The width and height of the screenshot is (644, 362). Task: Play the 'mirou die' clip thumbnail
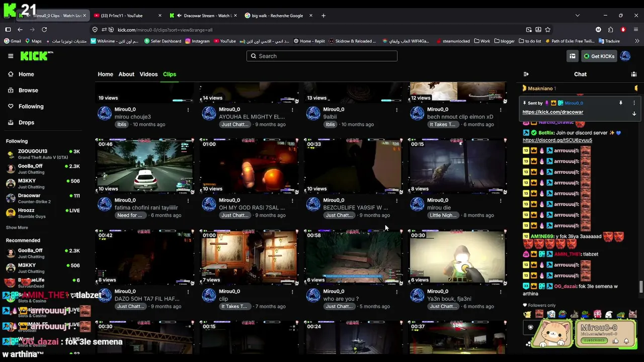[457, 166]
